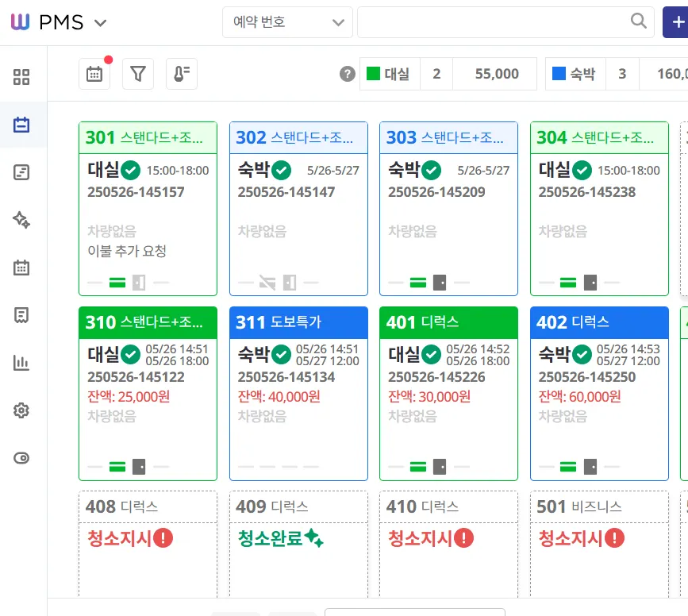Open room 401 디럭스 header
This screenshot has width=688, height=616.
[448, 323]
